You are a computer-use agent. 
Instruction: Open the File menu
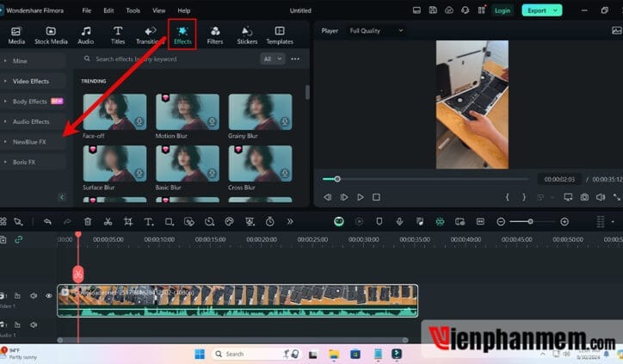click(87, 10)
